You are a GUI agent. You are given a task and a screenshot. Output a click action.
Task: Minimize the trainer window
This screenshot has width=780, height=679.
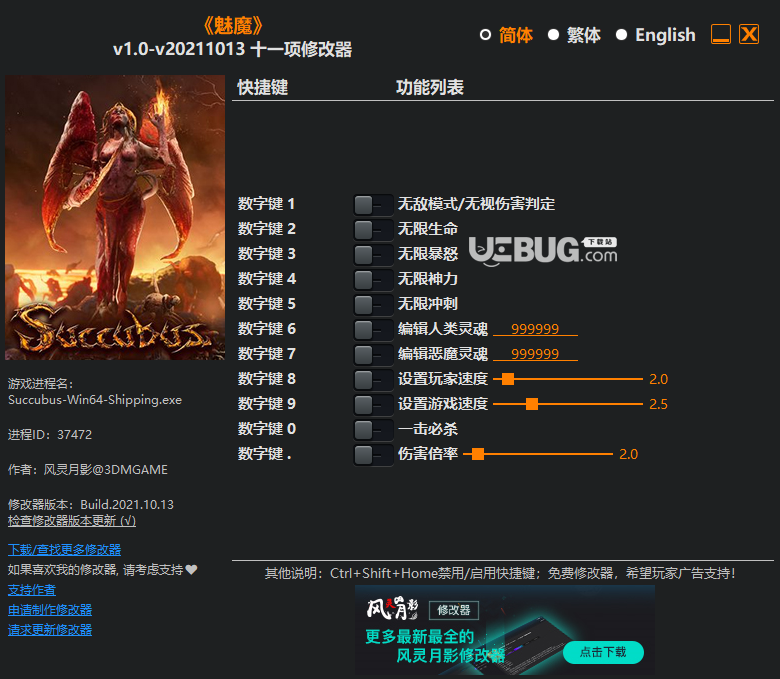[721, 34]
